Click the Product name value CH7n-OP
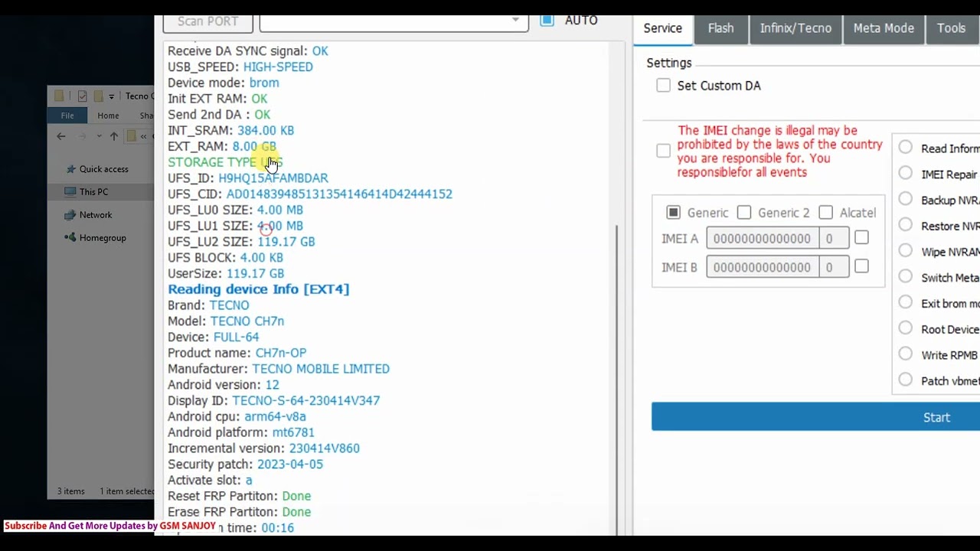Image resolution: width=980 pixels, height=551 pixels. [x=281, y=353]
